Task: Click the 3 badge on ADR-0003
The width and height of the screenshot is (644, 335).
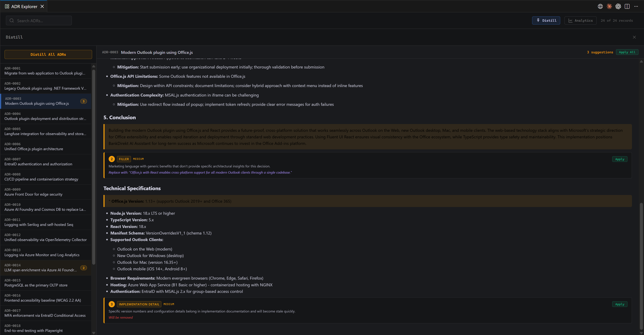Action: click(84, 101)
